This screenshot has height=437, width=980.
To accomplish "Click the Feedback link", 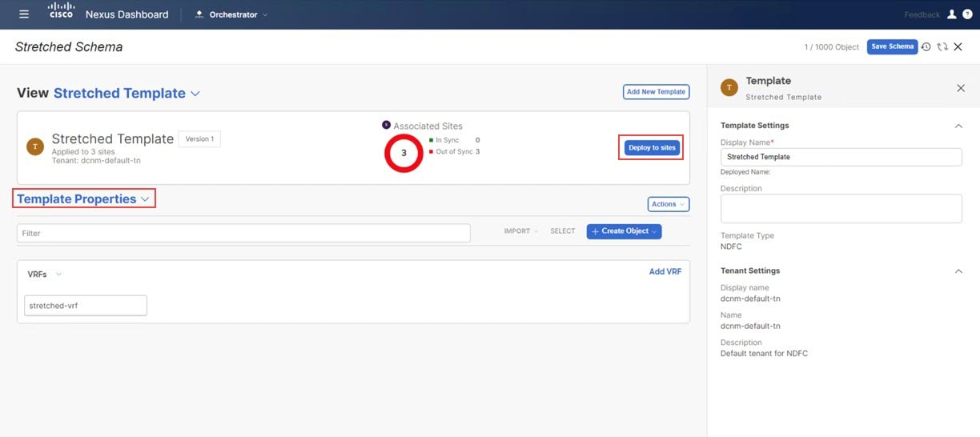I will pos(922,14).
